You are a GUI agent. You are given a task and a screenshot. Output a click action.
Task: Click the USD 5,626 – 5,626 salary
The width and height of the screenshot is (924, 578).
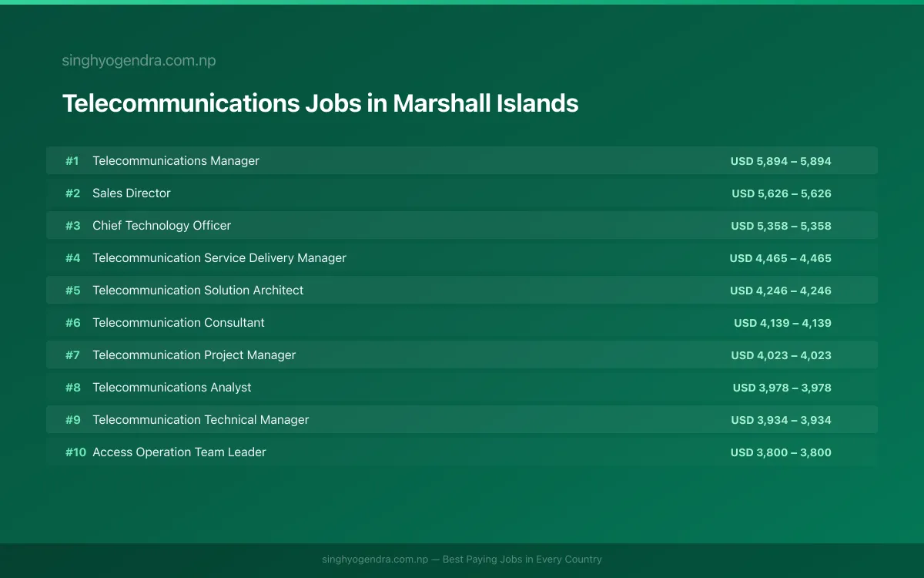click(782, 193)
